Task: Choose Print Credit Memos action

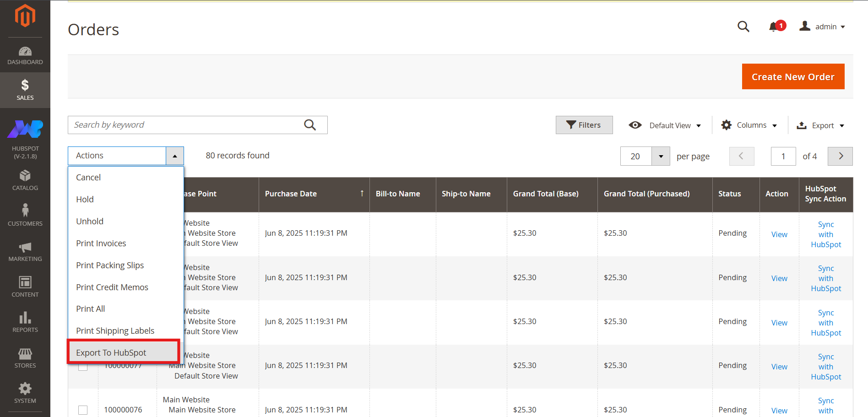Action: click(126, 287)
